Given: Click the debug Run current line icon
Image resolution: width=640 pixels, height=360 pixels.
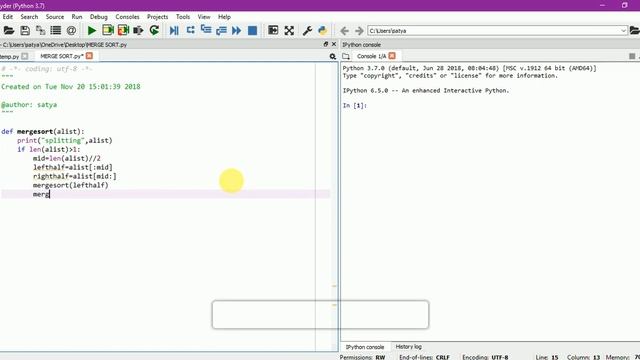Looking at the screenshot, I should 190,31.
